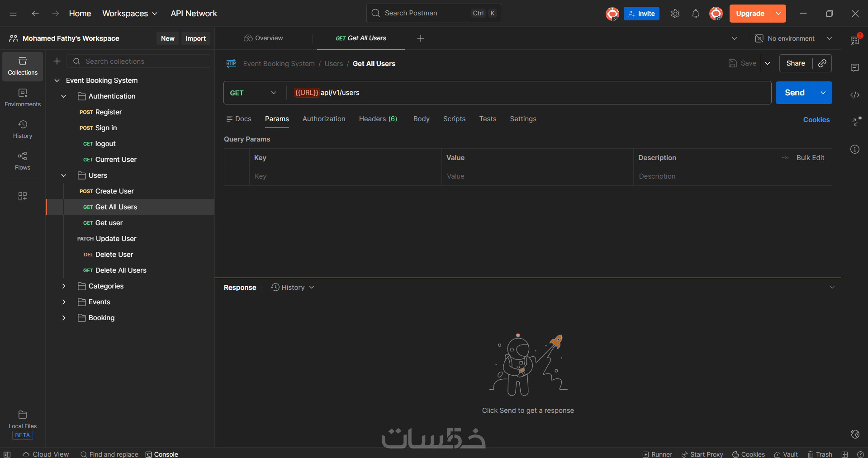Open the configure sidebar grid icon

click(x=23, y=196)
